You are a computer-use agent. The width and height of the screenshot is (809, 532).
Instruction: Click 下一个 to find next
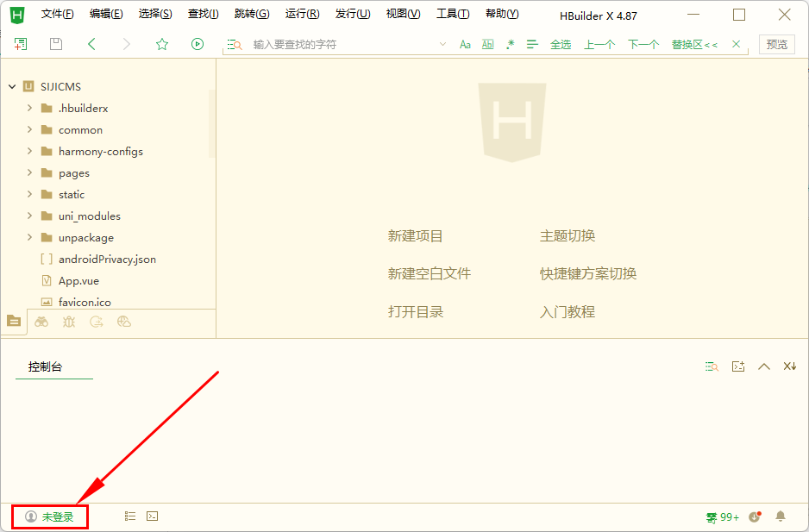pyautogui.click(x=643, y=44)
